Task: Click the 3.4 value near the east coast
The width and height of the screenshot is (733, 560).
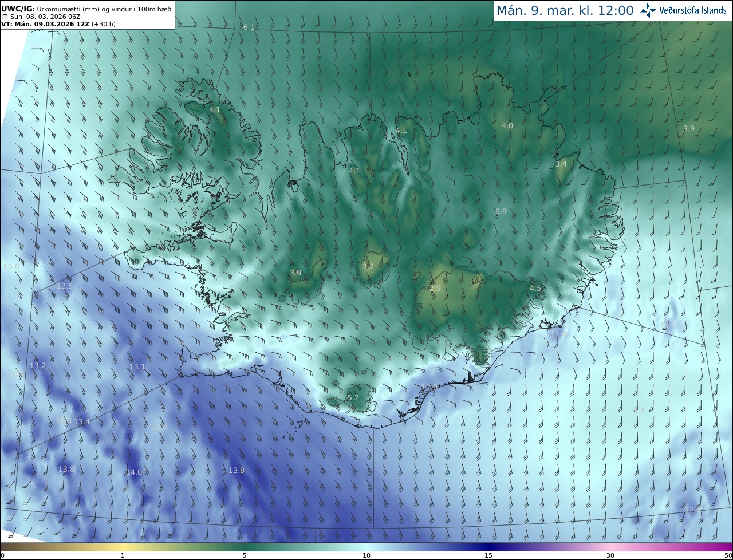Action: click(561, 164)
